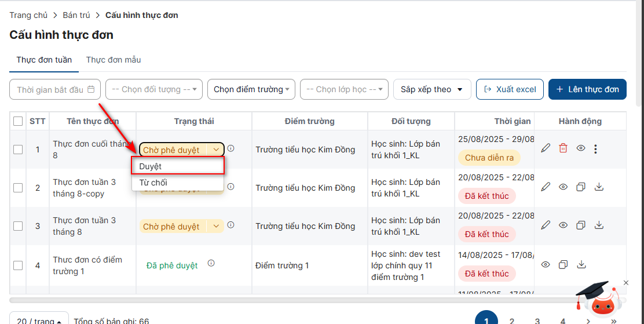Open the Sắp xếp theo sort dropdown

point(431,89)
